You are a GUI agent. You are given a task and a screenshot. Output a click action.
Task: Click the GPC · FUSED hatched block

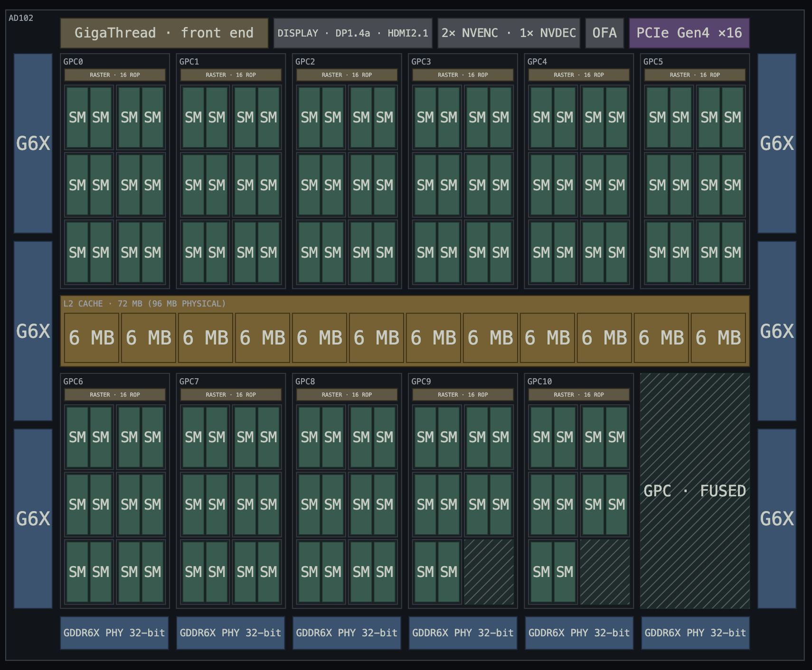[695, 491]
